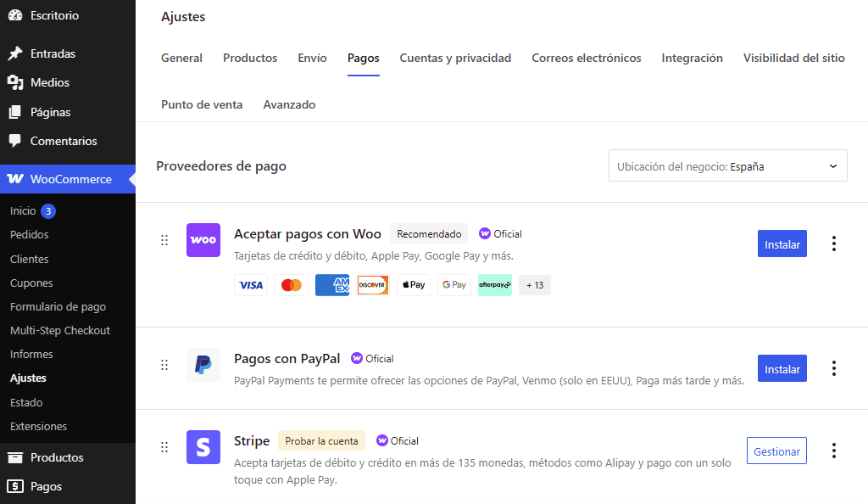868x504 pixels.
Task: Open Cupones in sidebar
Action: point(31,283)
